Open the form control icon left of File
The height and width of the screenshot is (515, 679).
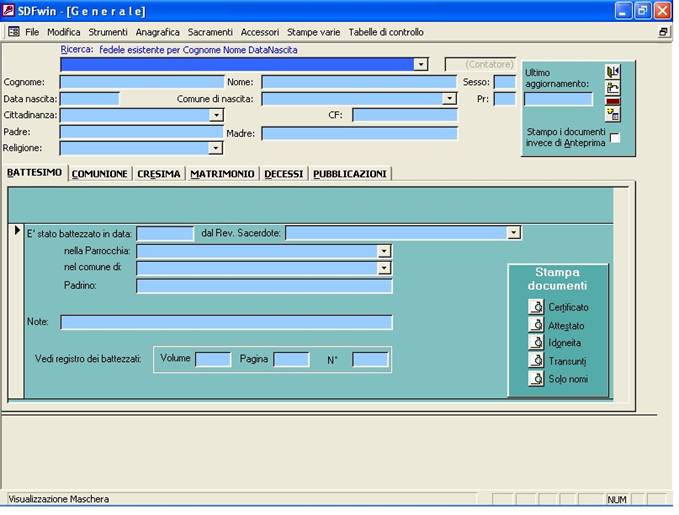coord(14,32)
